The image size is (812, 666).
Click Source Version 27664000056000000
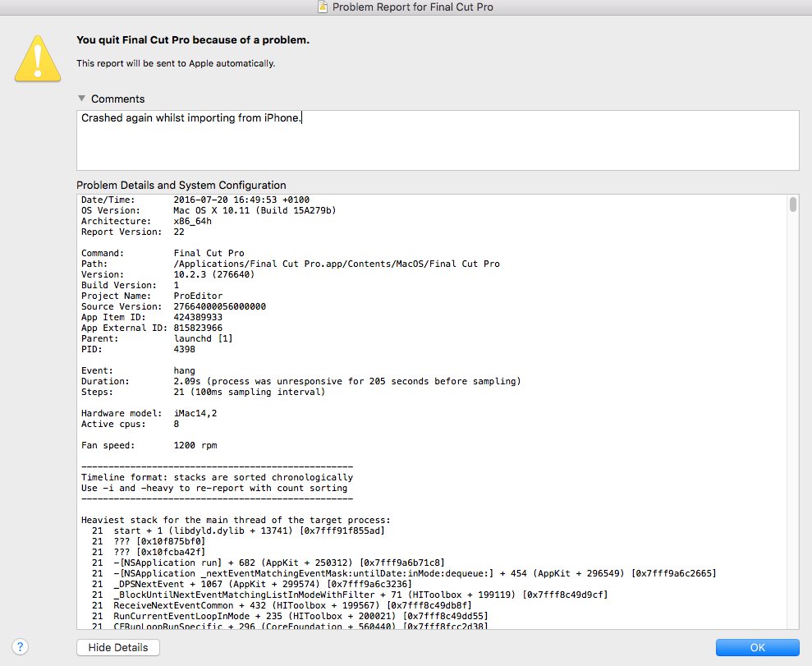pos(219,306)
